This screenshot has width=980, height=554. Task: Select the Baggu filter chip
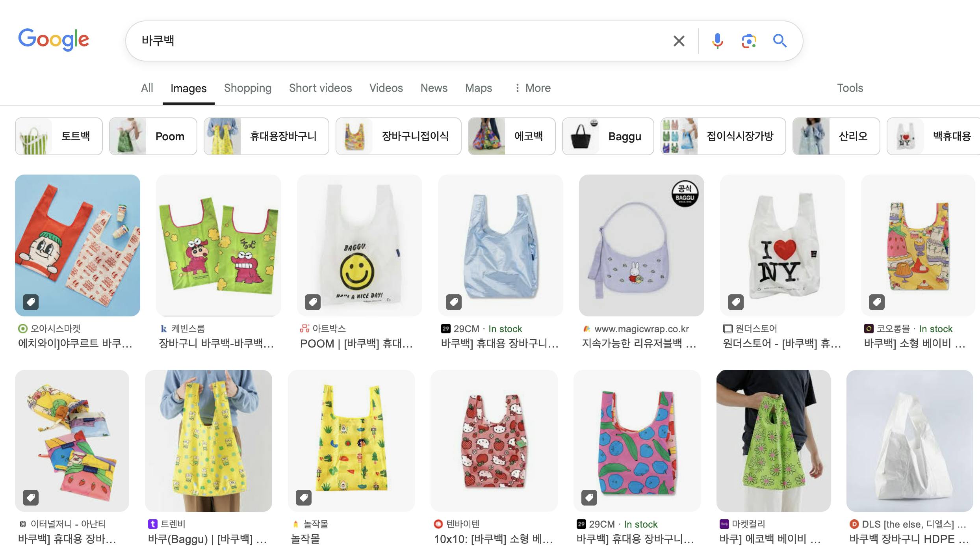[608, 136]
